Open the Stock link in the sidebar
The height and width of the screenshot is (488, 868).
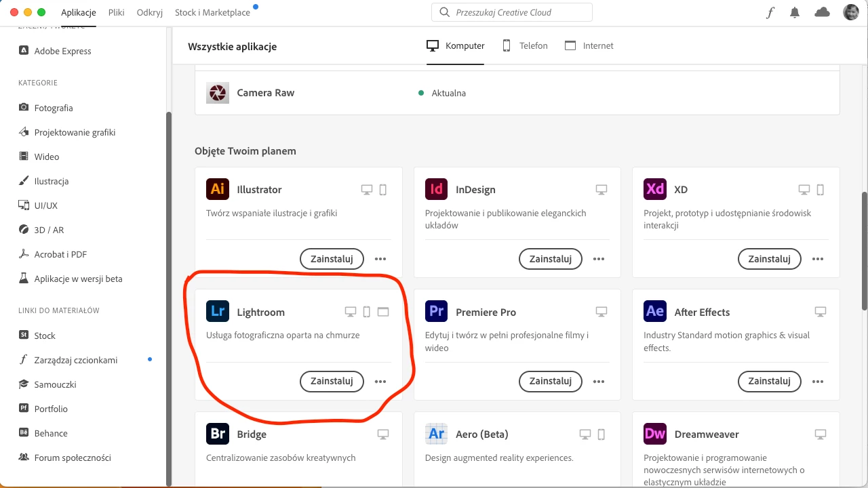tap(37, 335)
